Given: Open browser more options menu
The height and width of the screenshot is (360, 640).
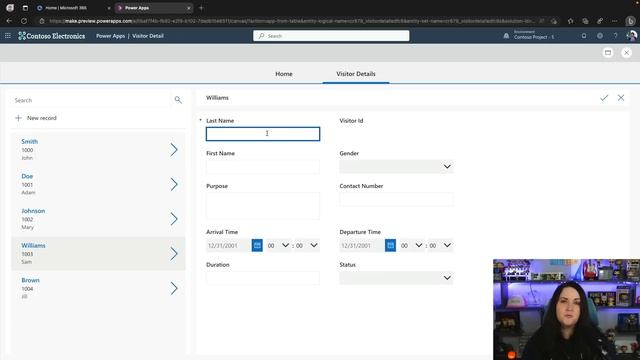Looking at the screenshot, I should click(x=614, y=21).
